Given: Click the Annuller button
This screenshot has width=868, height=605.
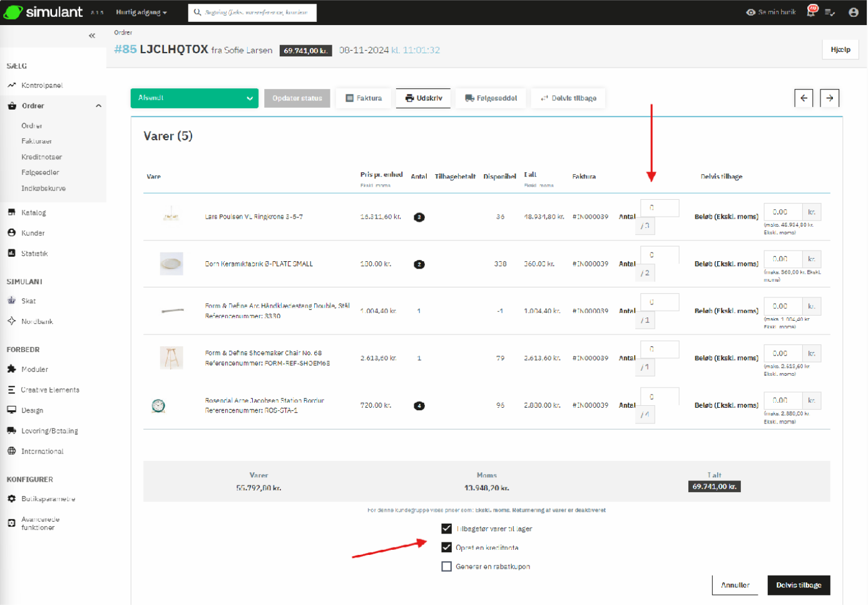Looking at the screenshot, I should (735, 585).
